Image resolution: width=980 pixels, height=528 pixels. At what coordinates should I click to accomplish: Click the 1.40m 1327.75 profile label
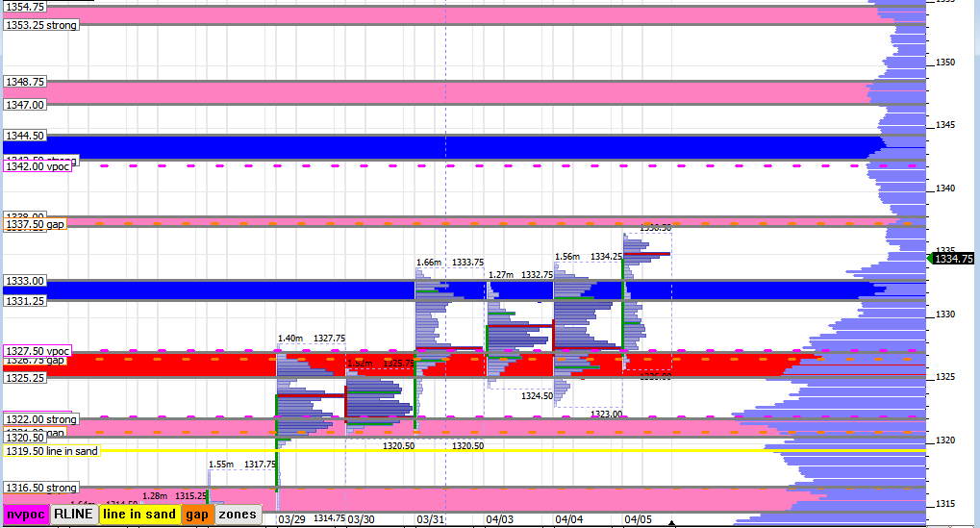pos(312,339)
